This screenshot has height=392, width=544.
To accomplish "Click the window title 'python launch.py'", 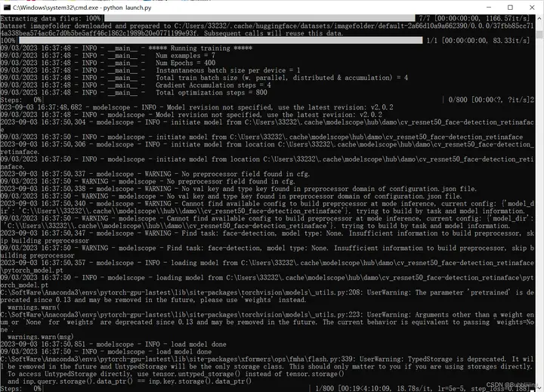I will pyautogui.click(x=128, y=8).
